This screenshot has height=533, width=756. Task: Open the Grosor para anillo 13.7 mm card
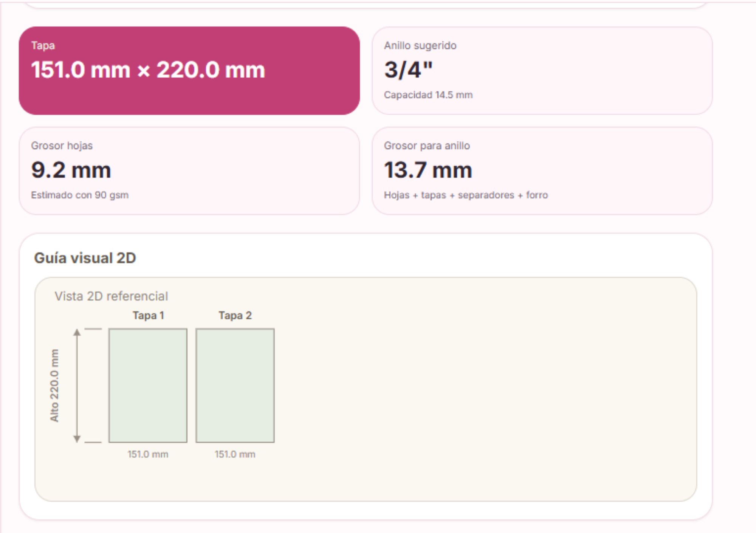(542, 171)
